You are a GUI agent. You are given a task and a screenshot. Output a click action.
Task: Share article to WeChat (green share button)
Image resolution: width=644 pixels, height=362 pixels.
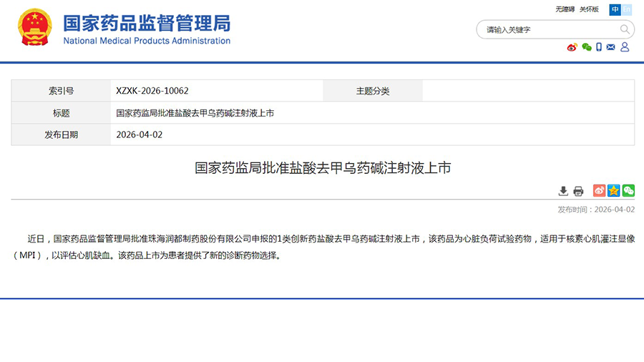tap(628, 190)
